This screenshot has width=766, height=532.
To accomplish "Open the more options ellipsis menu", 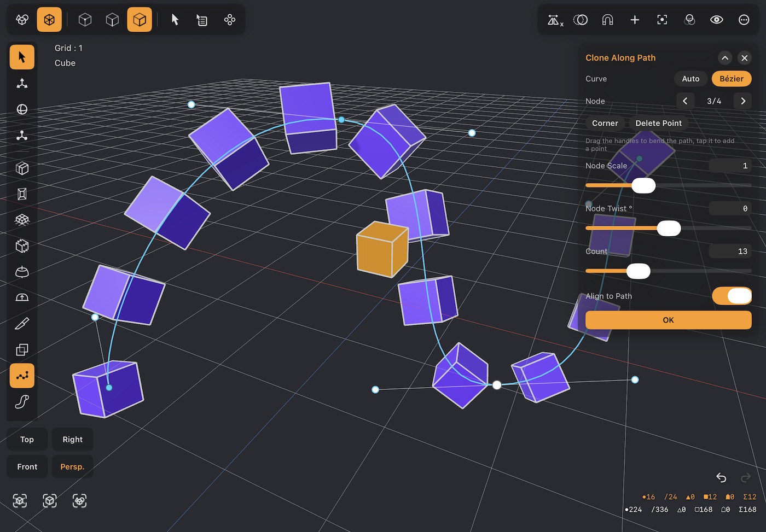I will 744,20.
